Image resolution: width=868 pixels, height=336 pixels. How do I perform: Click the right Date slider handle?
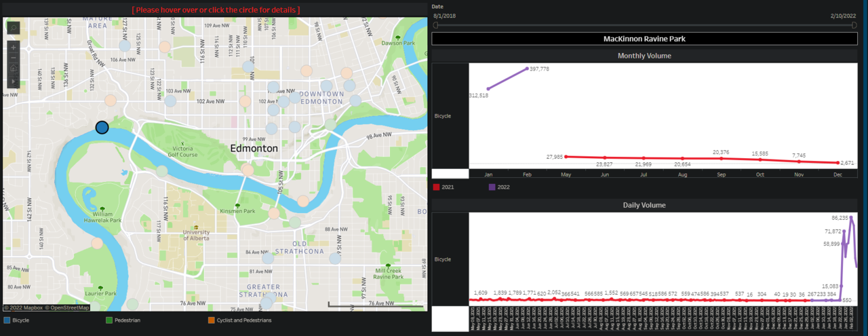click(x=856, y=25)
